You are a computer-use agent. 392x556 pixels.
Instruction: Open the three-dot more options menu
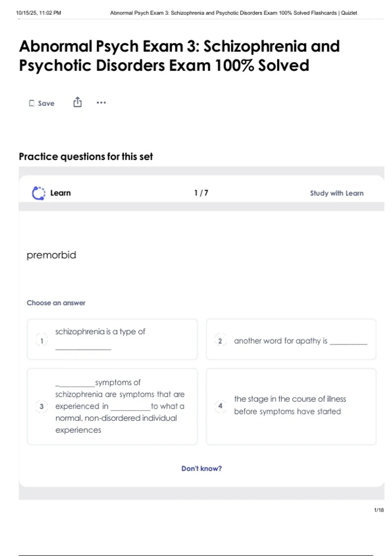point(101,103)
